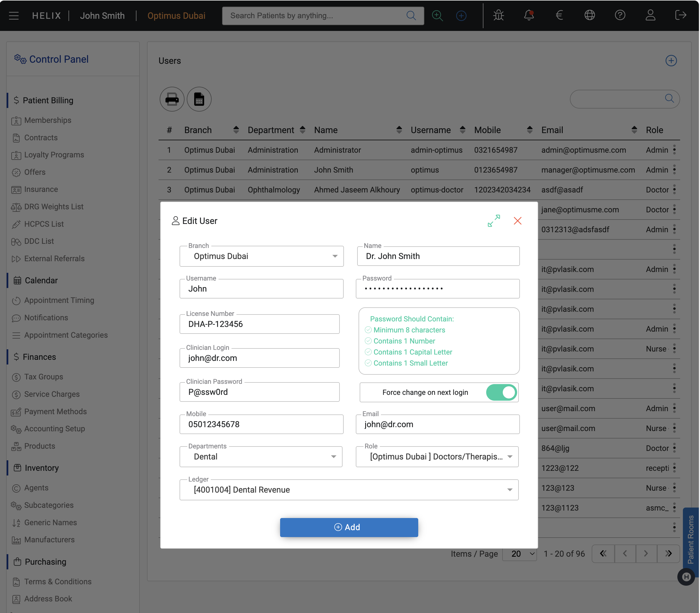Click the add user plus icon
This screenshot has width=700, height=613.
(671, 61)
